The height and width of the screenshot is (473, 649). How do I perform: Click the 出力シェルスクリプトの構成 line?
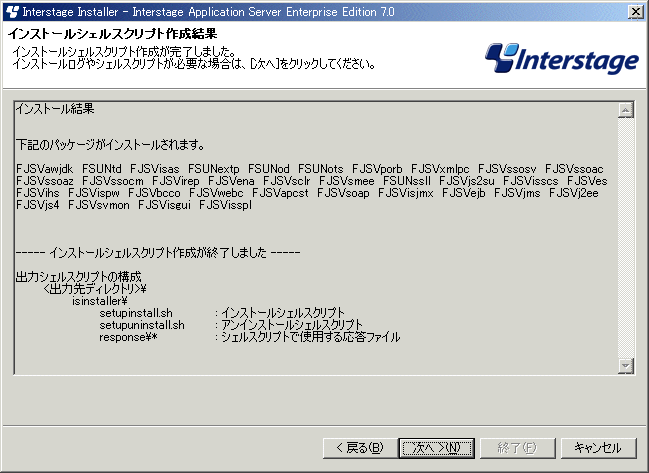coord(79,276)
